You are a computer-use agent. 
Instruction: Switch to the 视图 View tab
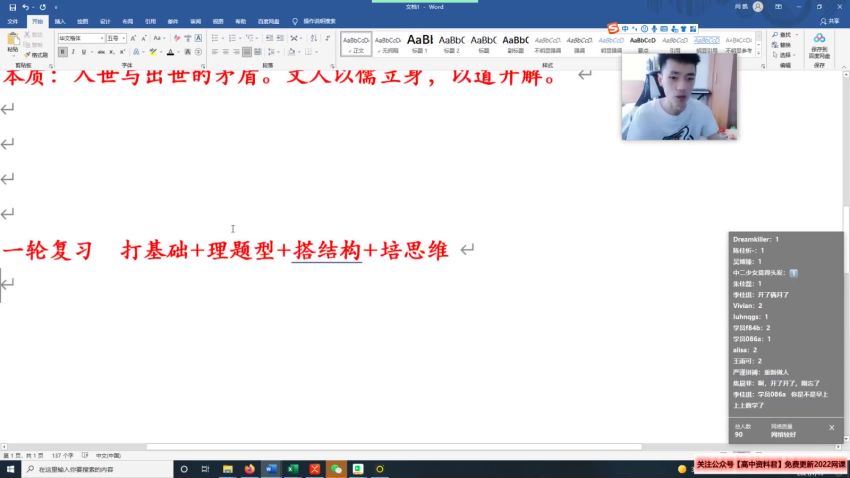218,21
